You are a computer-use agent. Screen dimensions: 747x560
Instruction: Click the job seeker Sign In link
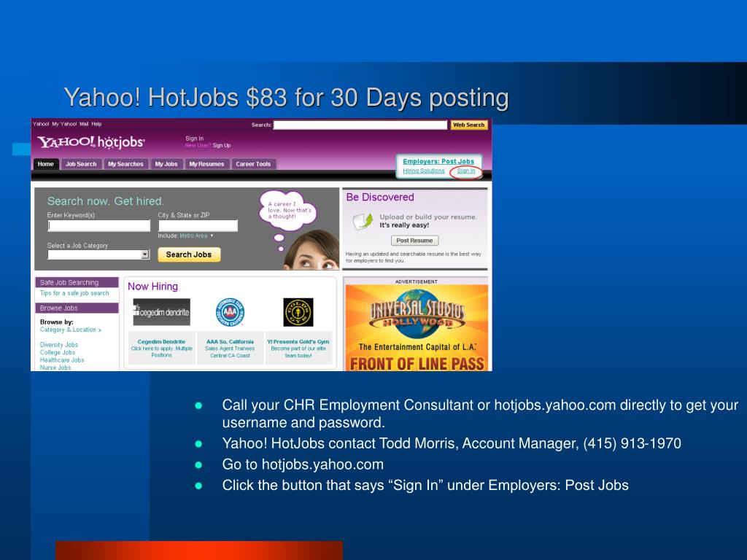click(194, 139)
